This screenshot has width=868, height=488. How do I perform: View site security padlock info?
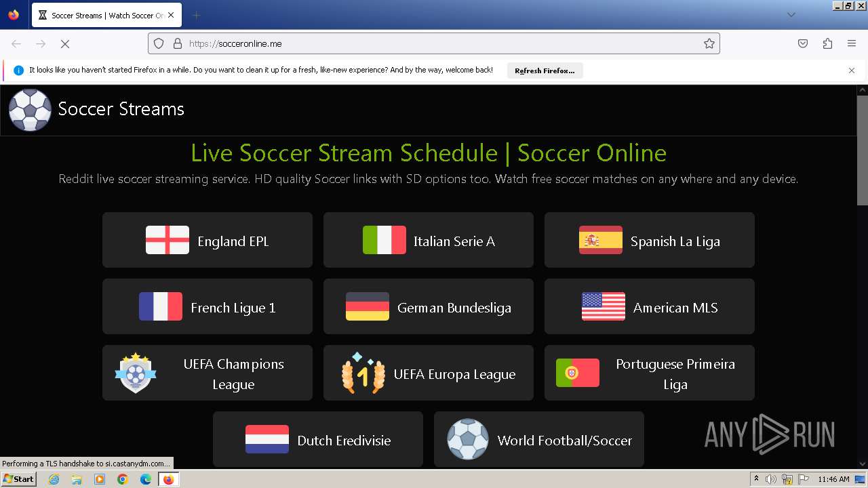[178, 43]
